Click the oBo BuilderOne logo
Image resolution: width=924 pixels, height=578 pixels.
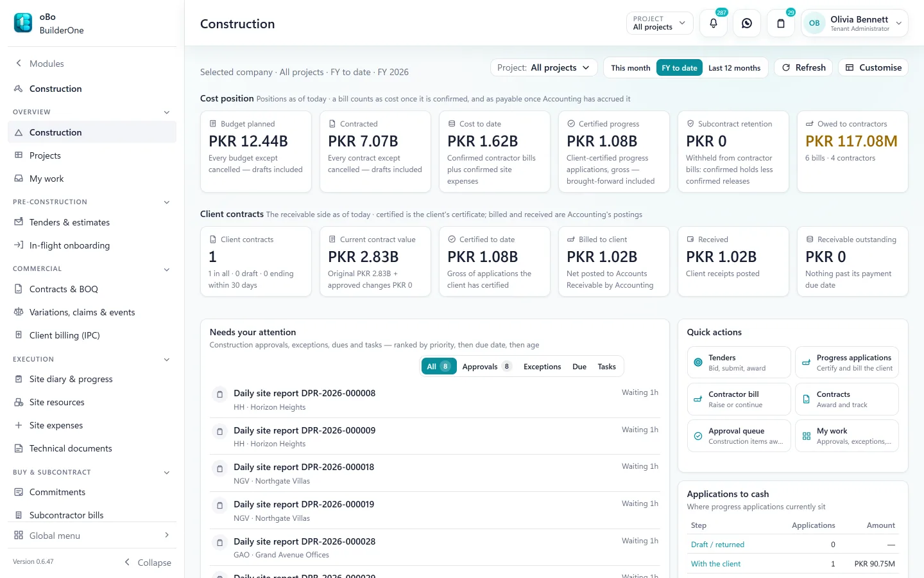[23, 23]
